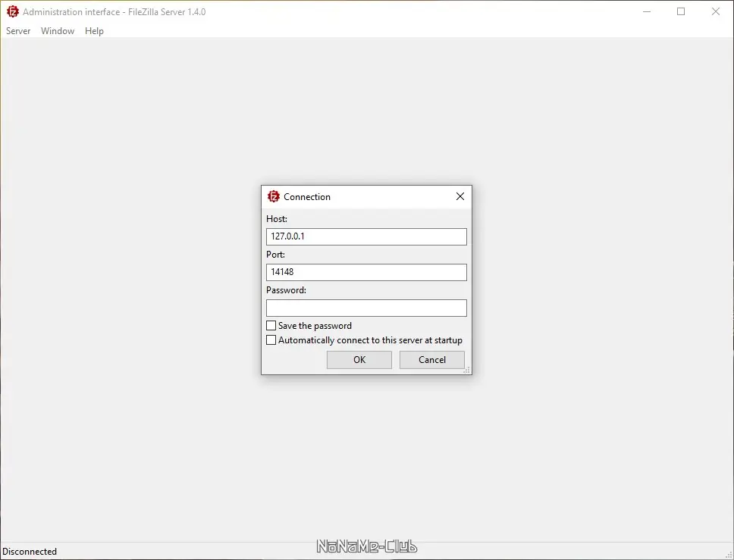Close the Administration interface window
Viewport: 734px width, 560px height.
coord(716,11)
